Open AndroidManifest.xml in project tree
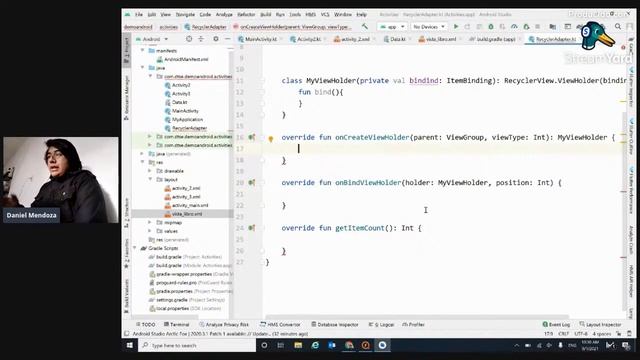Viewport: 640px width, 360px height. (186, 59)
